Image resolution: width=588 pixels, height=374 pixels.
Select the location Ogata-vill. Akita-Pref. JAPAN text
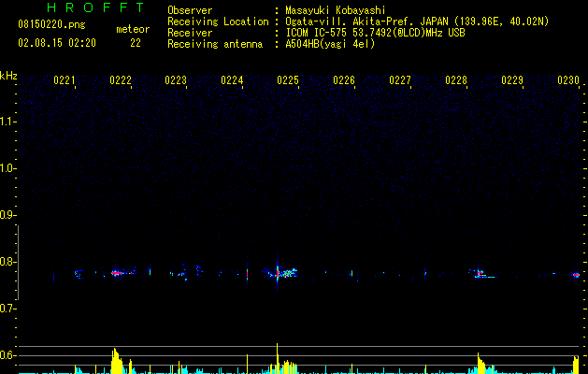[x=366, y=22]
